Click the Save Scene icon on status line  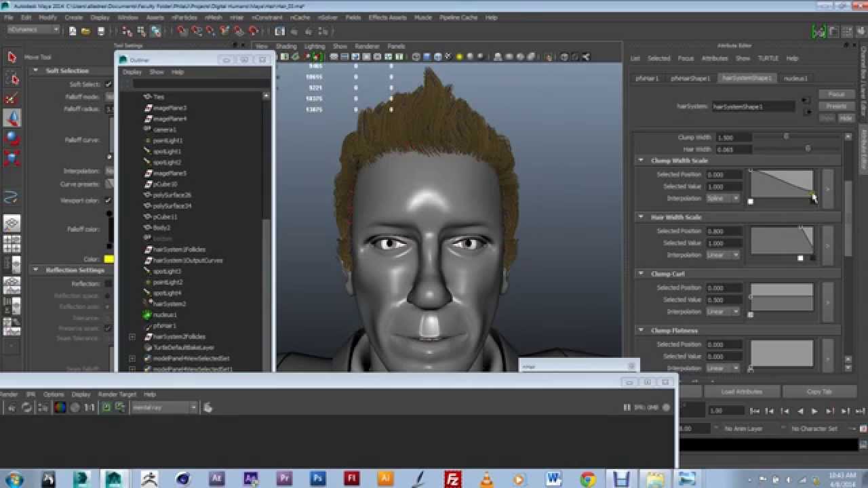[101, 30]
